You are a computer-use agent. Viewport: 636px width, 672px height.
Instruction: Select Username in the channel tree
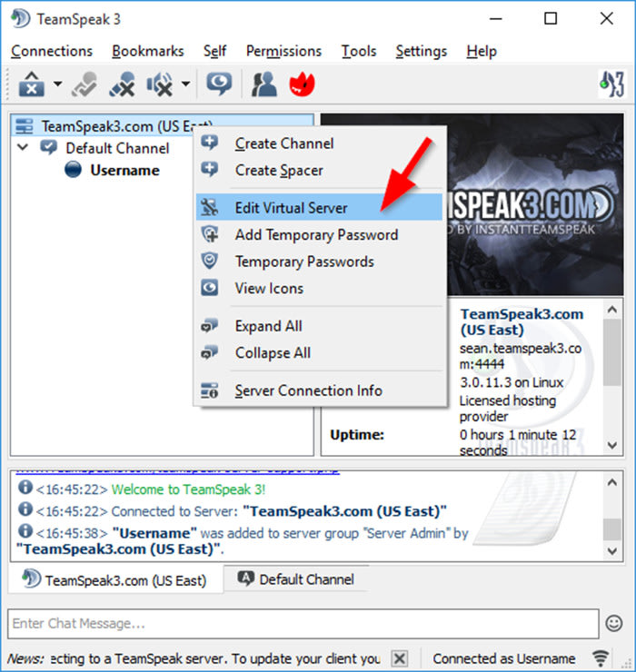click(124, 171)
